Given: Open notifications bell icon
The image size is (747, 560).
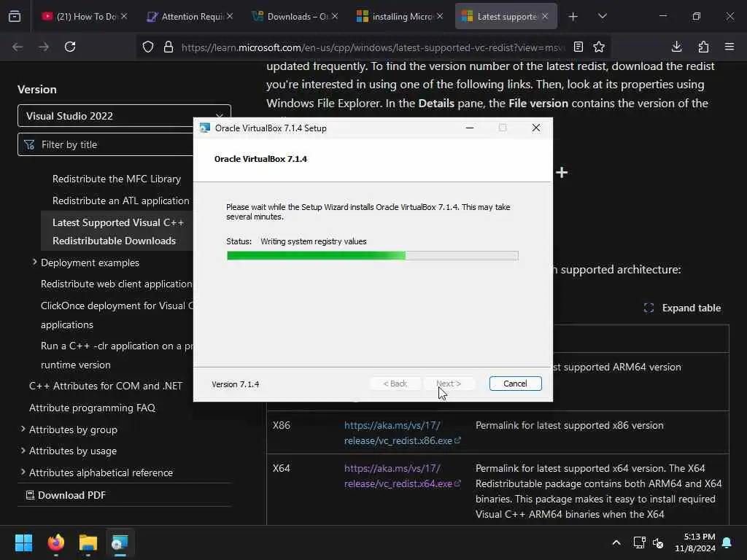Looking at the screenshot, I should (x=727, y=542).
